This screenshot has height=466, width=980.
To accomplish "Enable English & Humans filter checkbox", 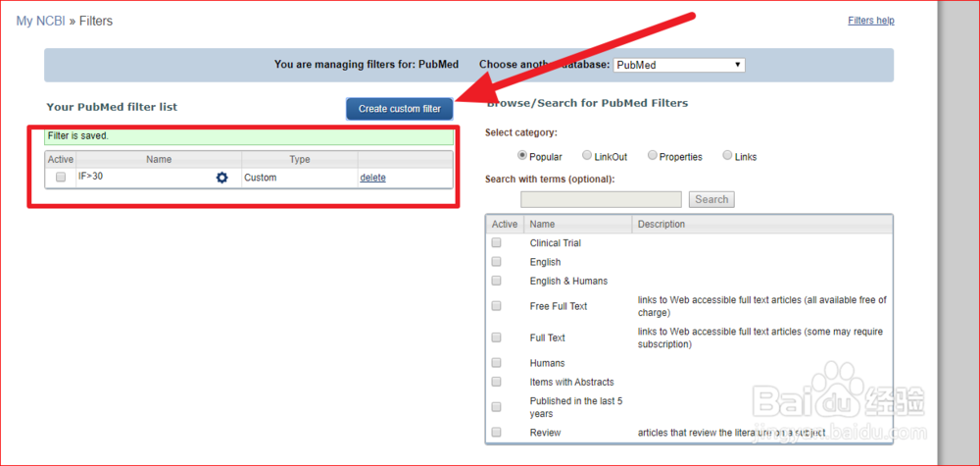I will [496, 281].
